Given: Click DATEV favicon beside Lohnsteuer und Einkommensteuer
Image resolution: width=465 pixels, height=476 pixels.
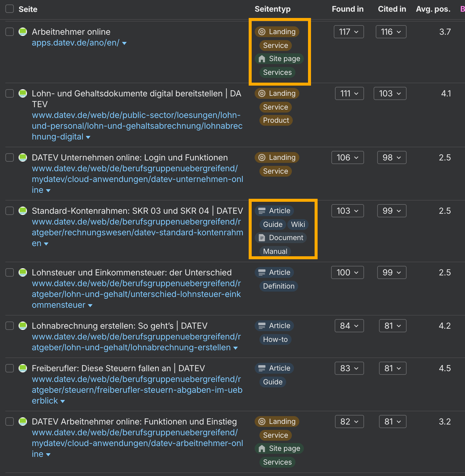Looking at the screenshot, I should pyautogui.click(x=23, y=272).
